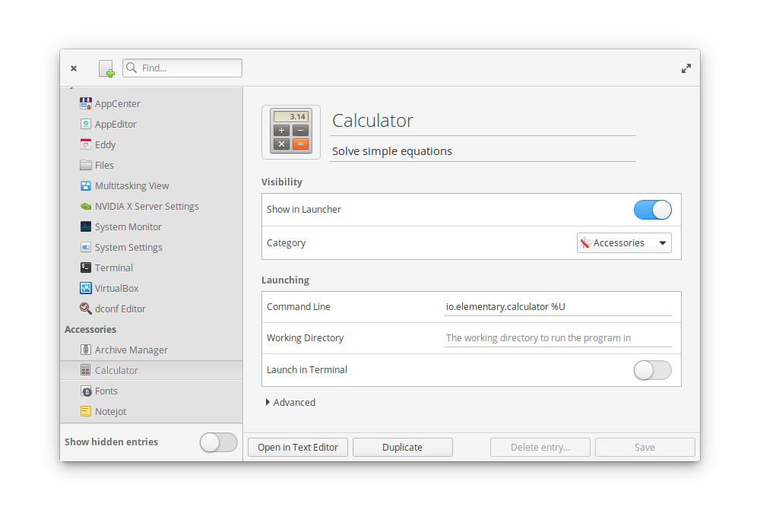The height and width of the screenshot is (532, 760).
Task: Select the AppCenter label in the list
Action: pyautogui.click(x=118, y=103)
